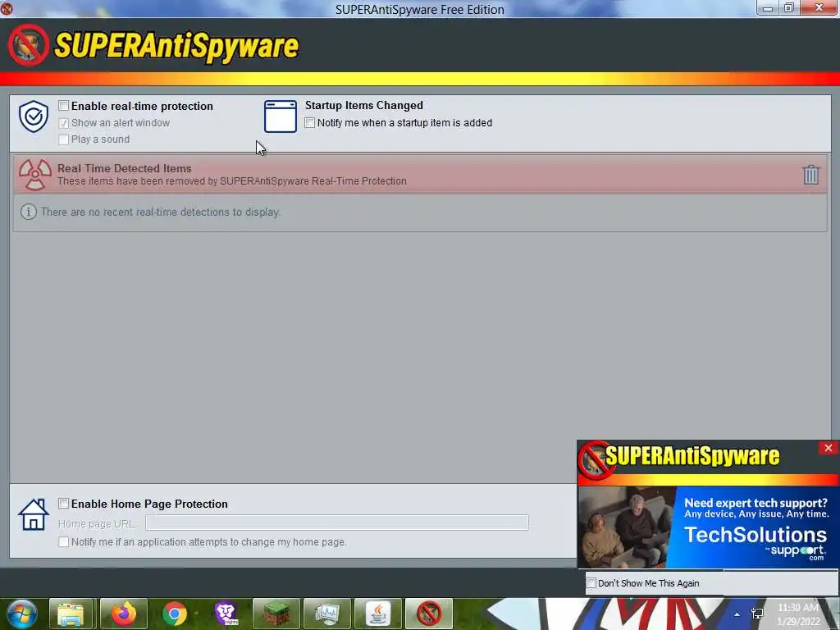This screenshot has height=630, width=840.
Task: Click 'There are no recent real-time detections' text
Action: pyautogui.click(x=160, y=212)
